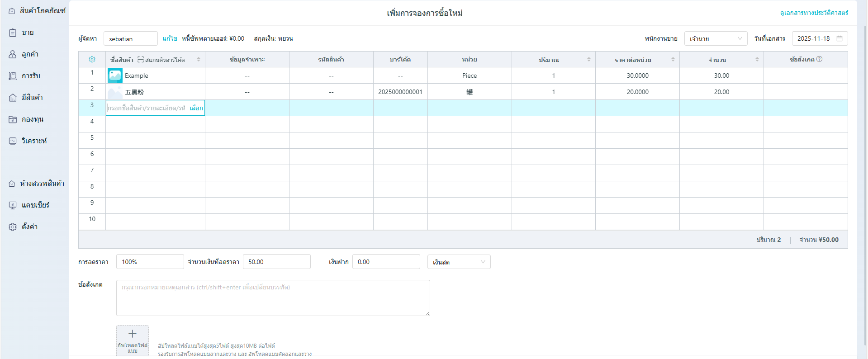Click the Example product thumbnail image
This screenshot has width=868, height=359.
point(115,76)
